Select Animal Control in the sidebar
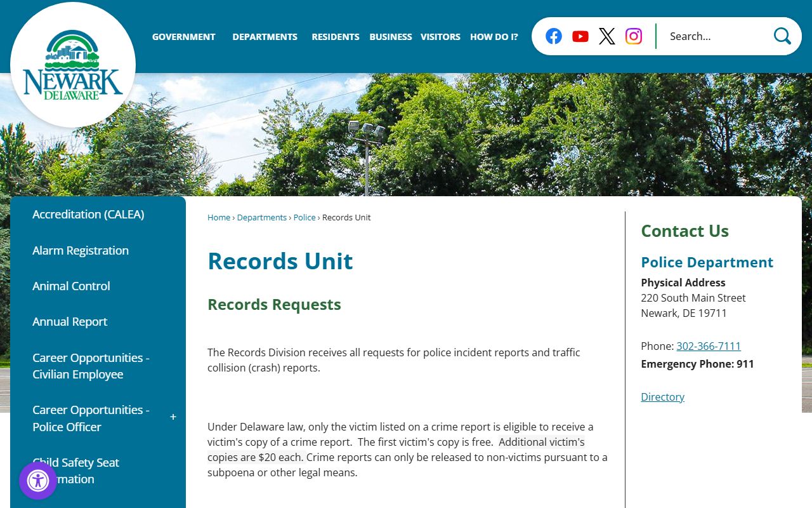The height and width of the screenshot is (508, 812). tap(71, 286)
